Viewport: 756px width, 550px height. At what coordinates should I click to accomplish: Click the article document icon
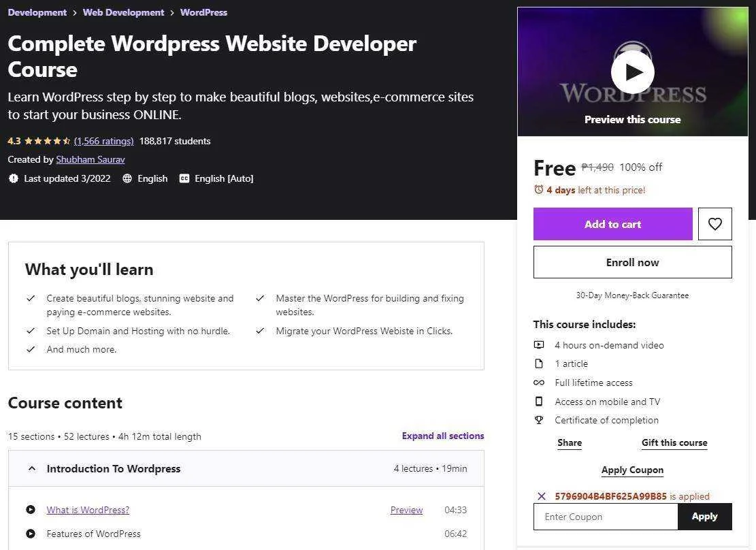tap(538, 363)
